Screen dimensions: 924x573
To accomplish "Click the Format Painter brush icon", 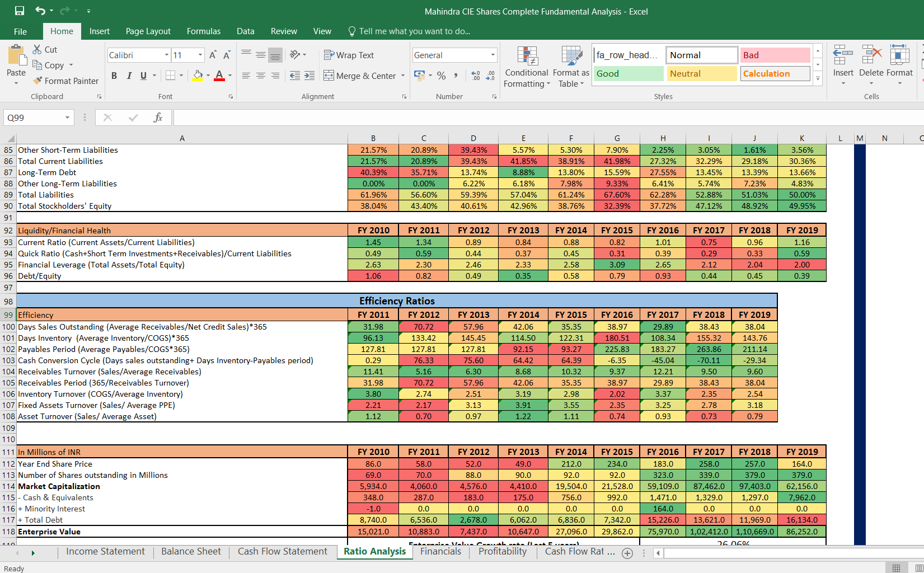I will [37, 81].
